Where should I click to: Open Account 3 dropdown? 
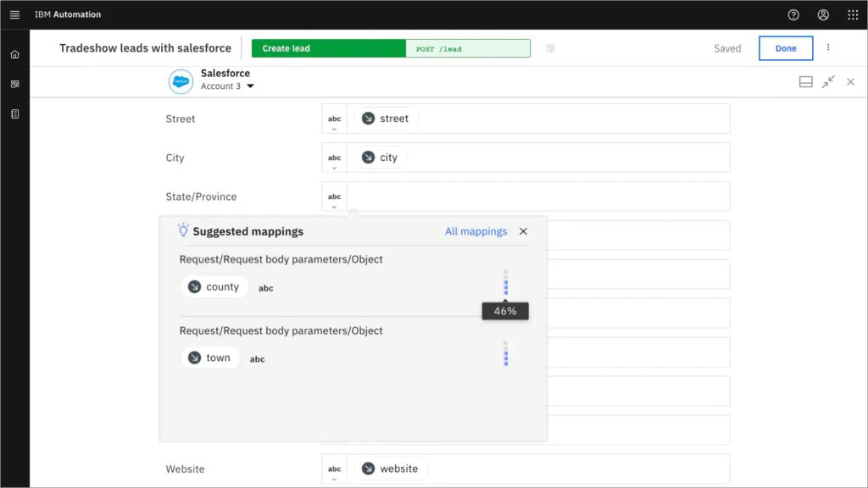point(227,86)
